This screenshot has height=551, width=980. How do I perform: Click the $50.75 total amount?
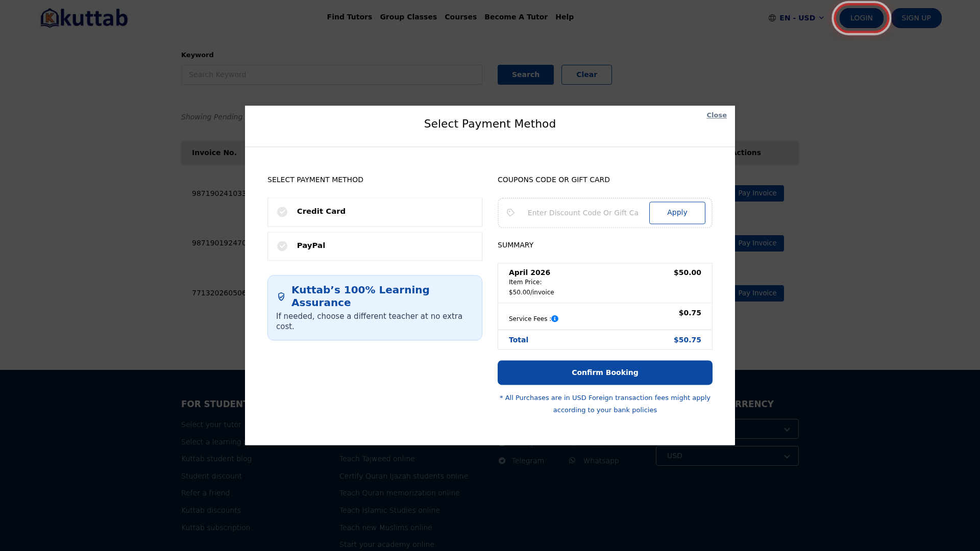coord(688,340)
